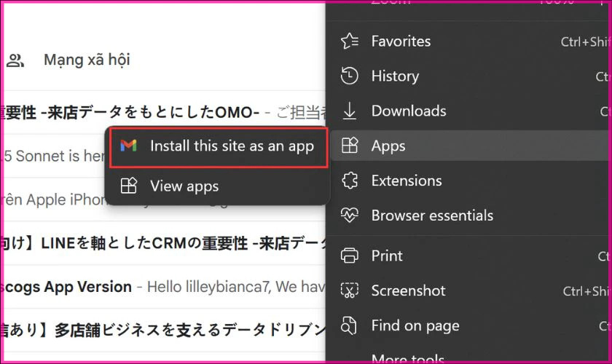The height and width of the screenshot is (364, 612).
Task: Select View apps in the submenu
Action: [217, 186]
